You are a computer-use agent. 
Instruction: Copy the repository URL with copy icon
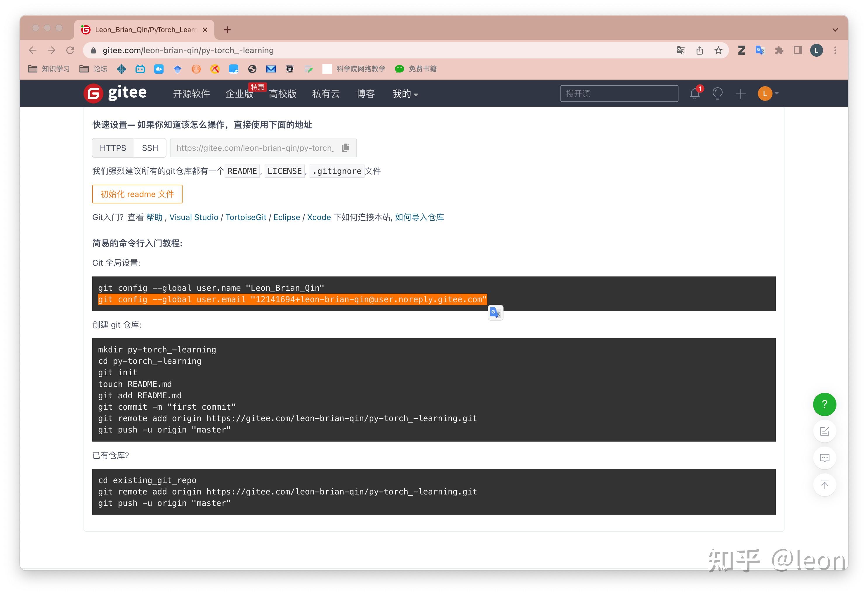pyautogui.click(x=346, y=148)
